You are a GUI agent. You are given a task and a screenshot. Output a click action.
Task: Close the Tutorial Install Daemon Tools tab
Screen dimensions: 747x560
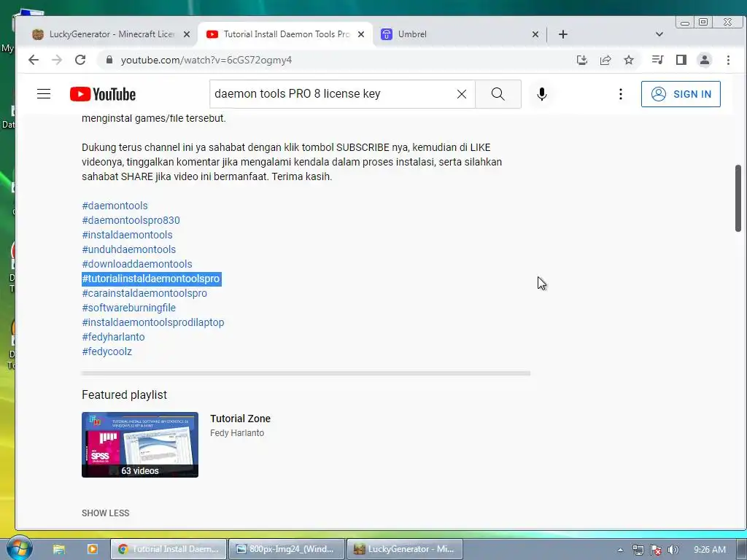coord(361,34)
